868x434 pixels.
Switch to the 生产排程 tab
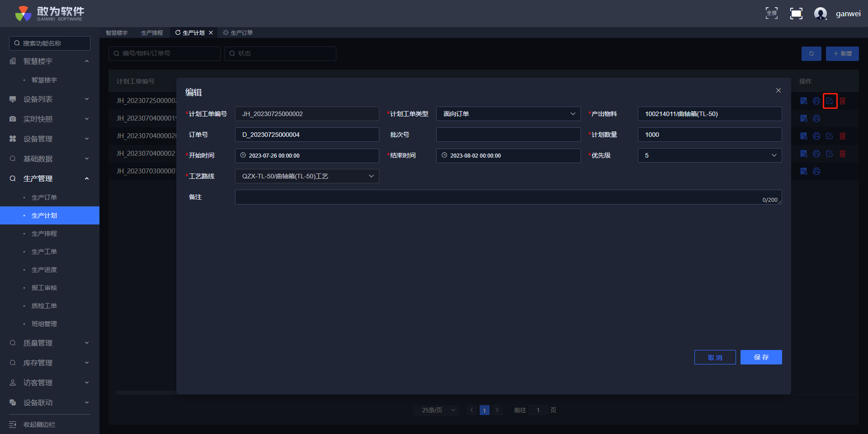click(x=152, y=33)
